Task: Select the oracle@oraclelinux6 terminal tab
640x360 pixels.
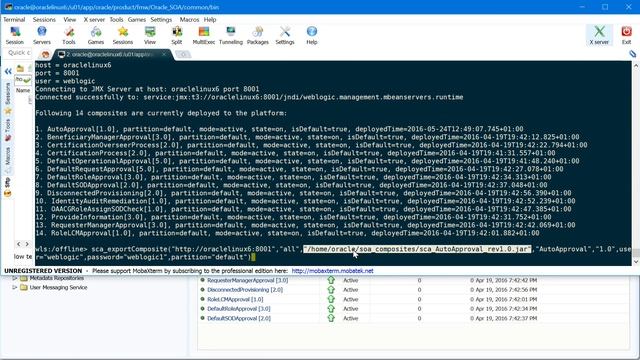Action: tap(109, 54)
